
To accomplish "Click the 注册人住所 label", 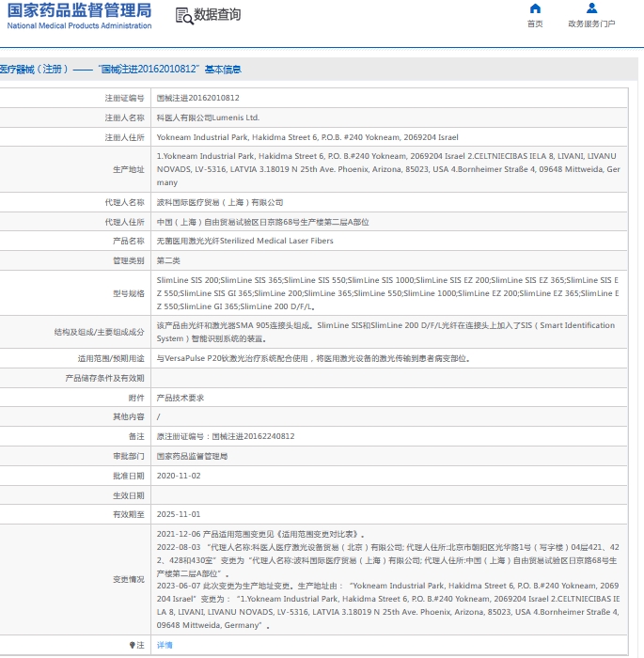I will [125, 137].
